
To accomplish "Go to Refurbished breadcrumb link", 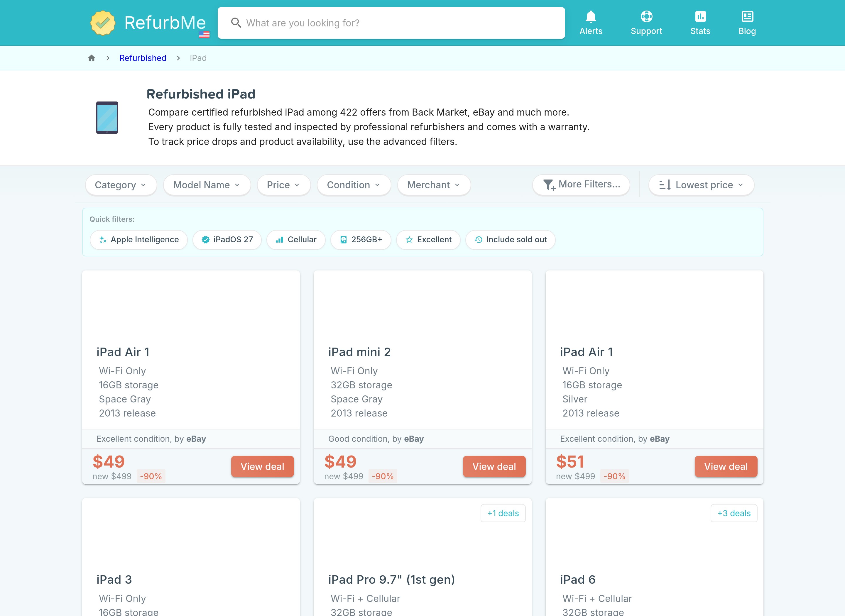I will tap(143, 58).
